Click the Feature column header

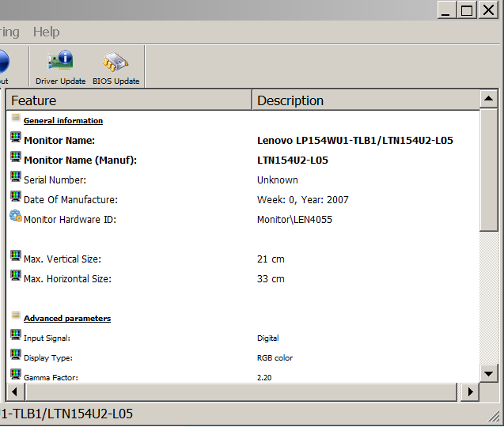tap(129, 100)
